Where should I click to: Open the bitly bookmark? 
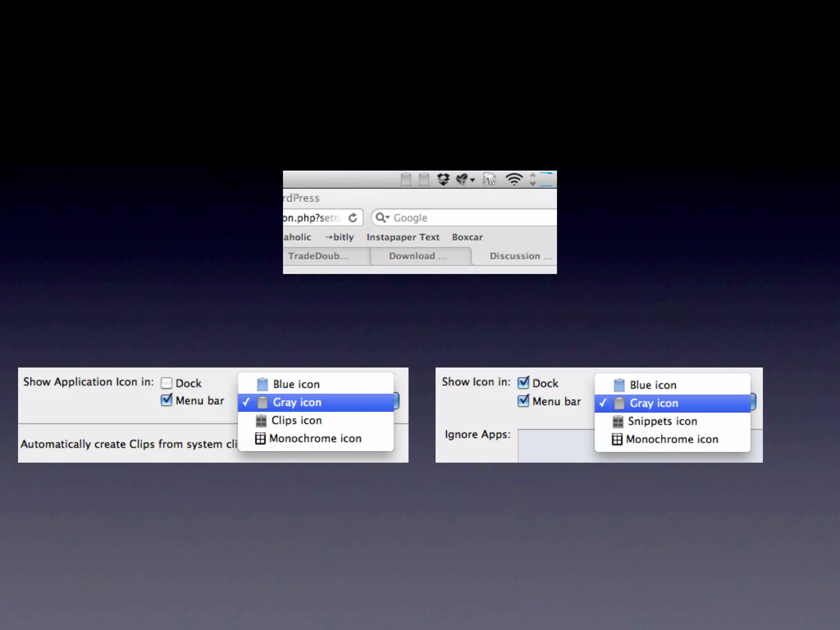pyautogui.click(x=340, y=237)
